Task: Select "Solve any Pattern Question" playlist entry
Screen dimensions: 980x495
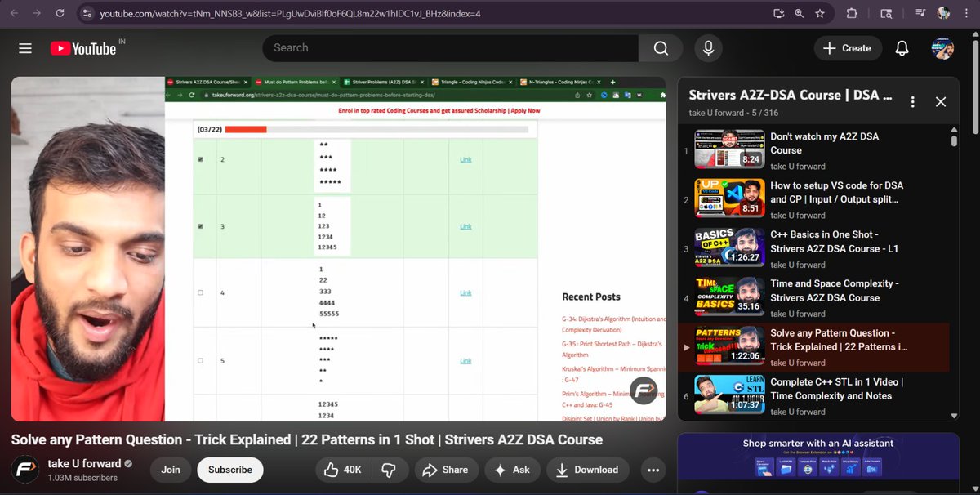Action: pos(815,346)
